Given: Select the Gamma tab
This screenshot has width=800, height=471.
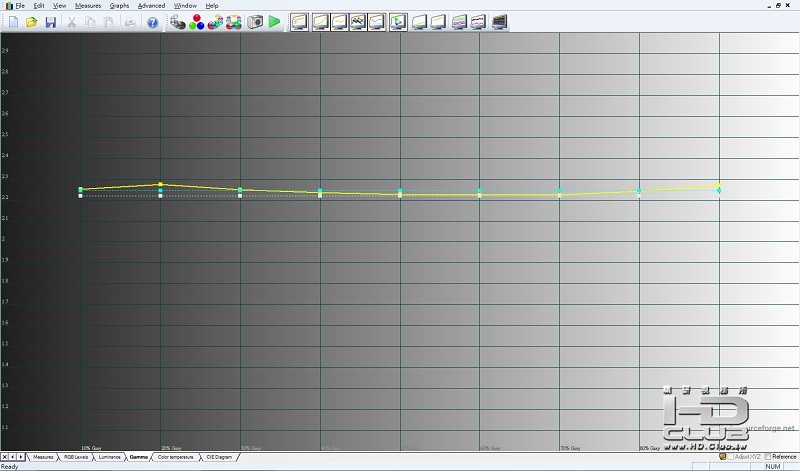Looking at the screenshot, I should click(x=139, y=457).
